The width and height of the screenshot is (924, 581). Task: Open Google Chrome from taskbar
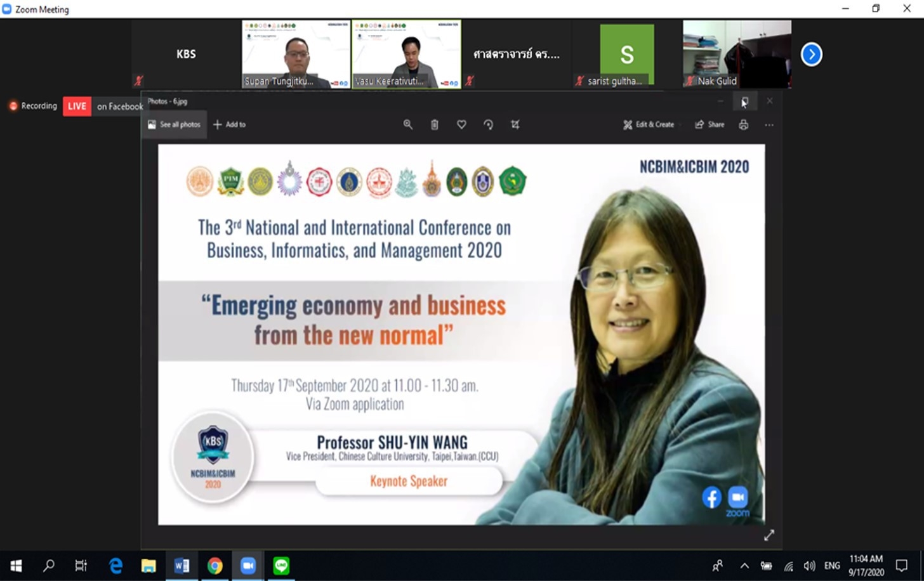pyautogui.click(x=215, y=565)
